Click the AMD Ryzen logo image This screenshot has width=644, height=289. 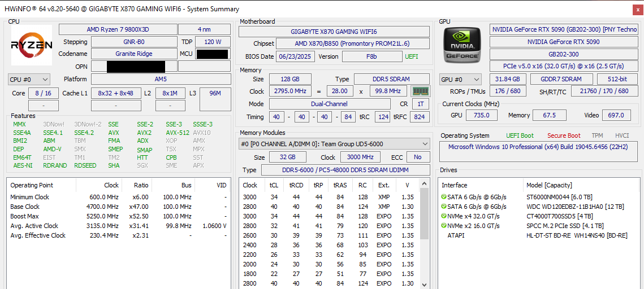tap(32, 45)
